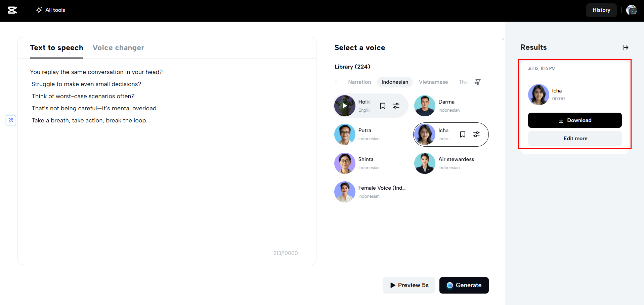Bookmark the Holic voice

pyautogui.click(x=382, y=106)
